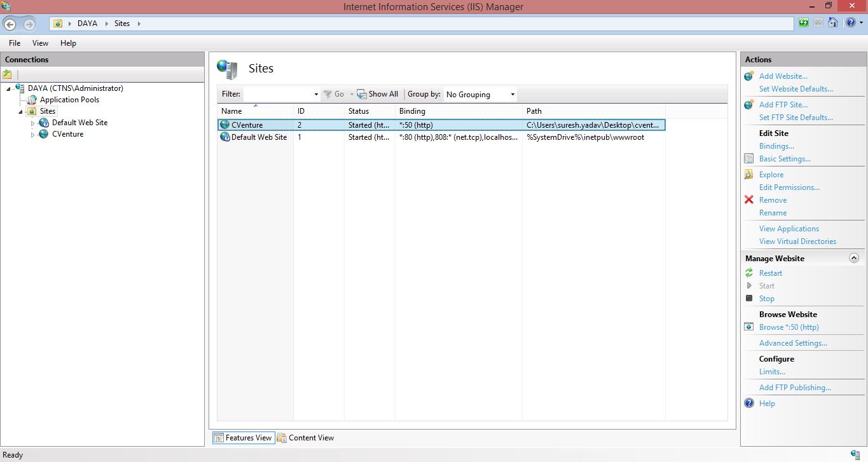Select the *:50 (http) binding cell
This screenshot has height=462, width=868.
pos(416,125)
